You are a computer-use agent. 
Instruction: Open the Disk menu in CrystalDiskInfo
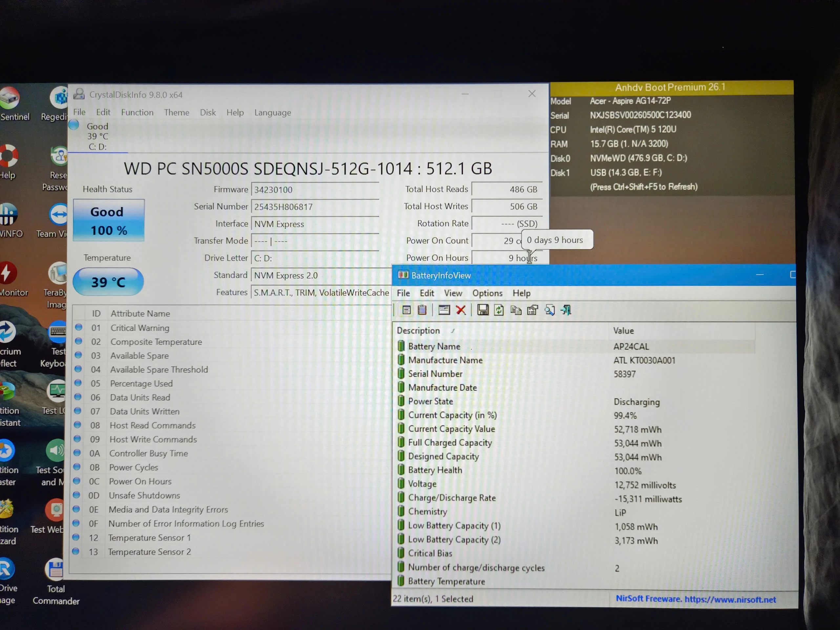[208, 113]
